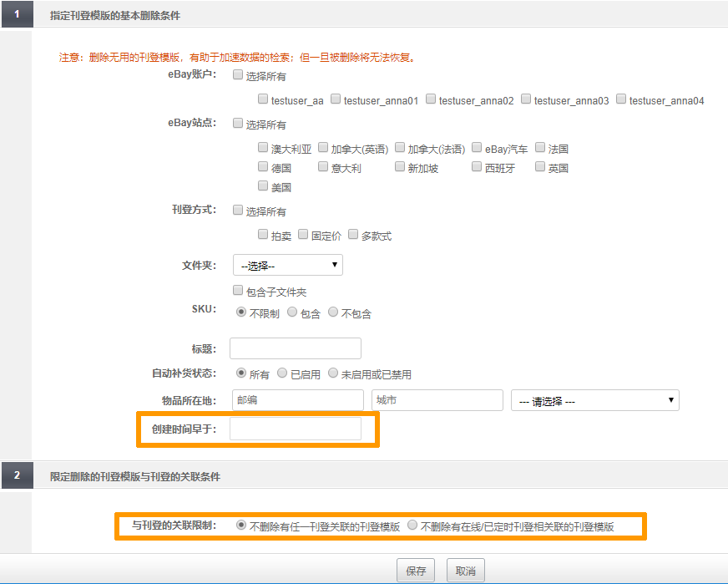Click the 邮编 input field
Image resolution: width=728 pixels, height=584 pixels.
pos(297,400)
